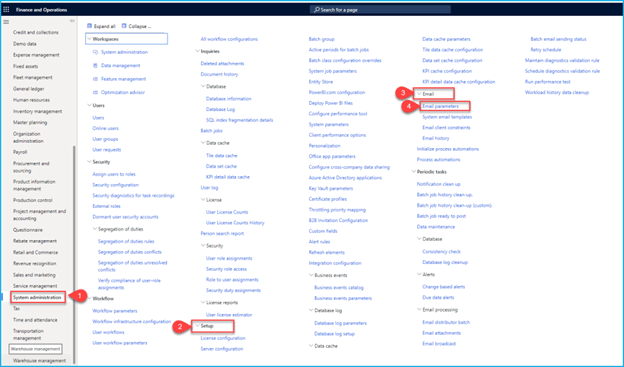Click the Search for a page field
The height and width of the screenshot is (367, 624).
click(x=380, y=10)
